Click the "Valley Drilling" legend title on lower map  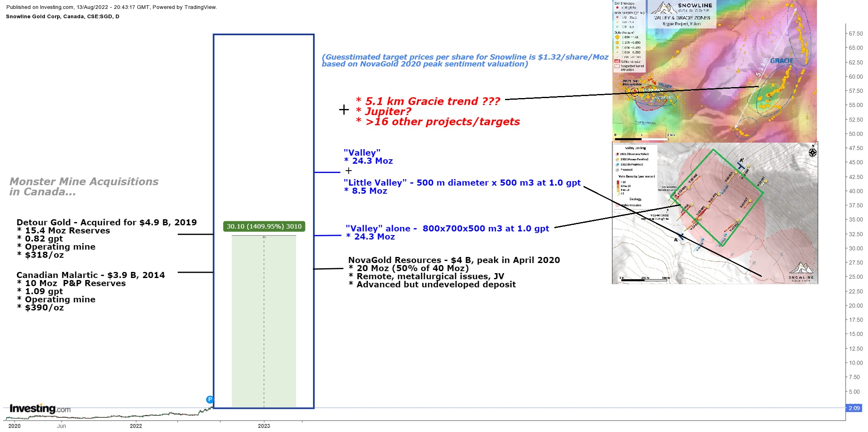pos(635,148)
